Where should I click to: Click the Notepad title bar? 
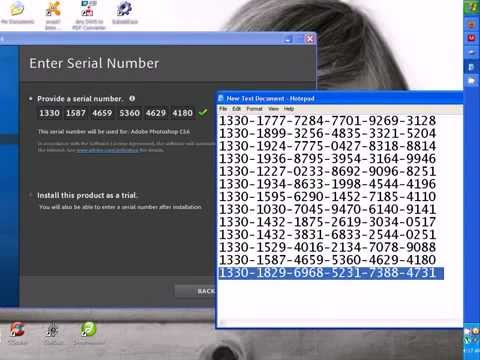coord(339,98)
